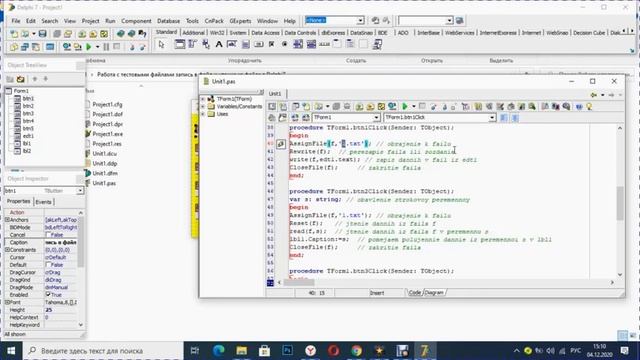Select btn3 in the Object TreeView
This screenshot has height=360, width=640.
(x=28, y=113)
